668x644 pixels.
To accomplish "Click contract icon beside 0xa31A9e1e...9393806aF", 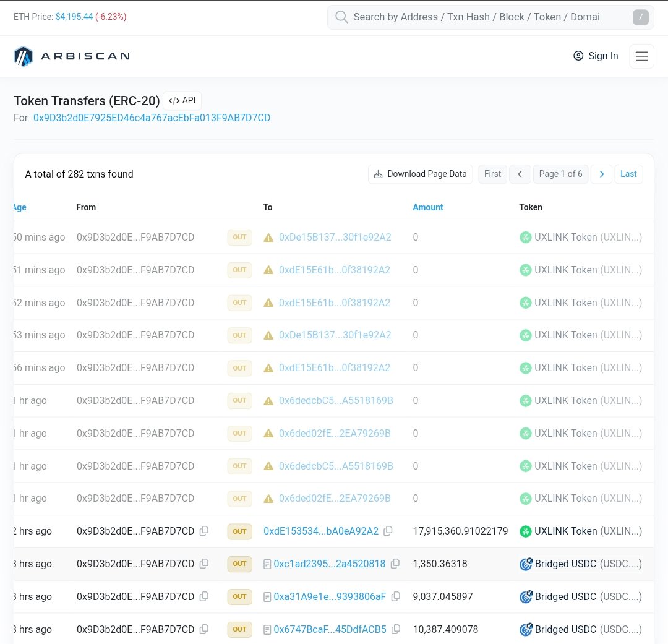I will (267, 597).
